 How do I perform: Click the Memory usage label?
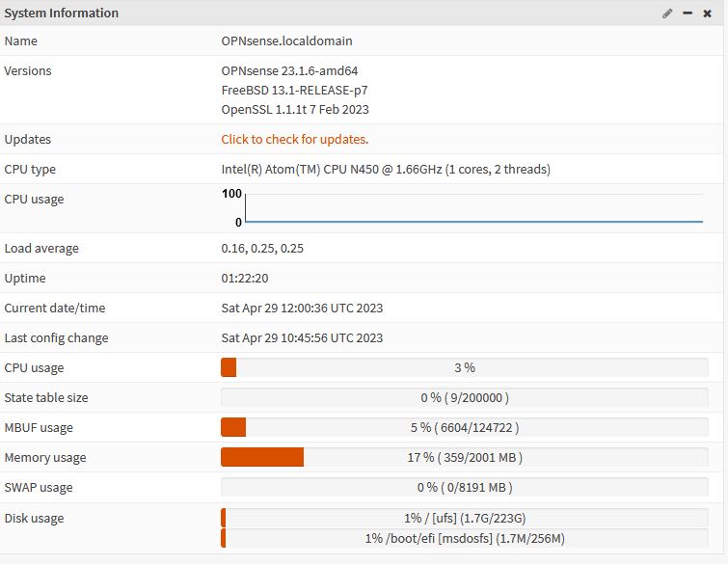(45, 458)
